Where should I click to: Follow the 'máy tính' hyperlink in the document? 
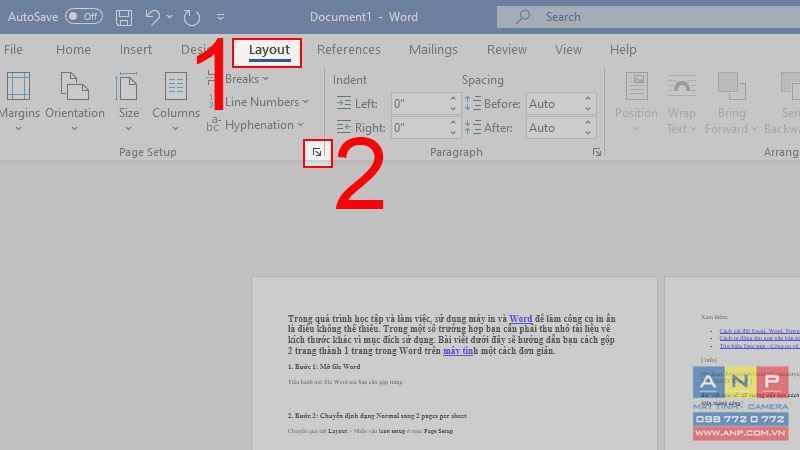point(458,351)
